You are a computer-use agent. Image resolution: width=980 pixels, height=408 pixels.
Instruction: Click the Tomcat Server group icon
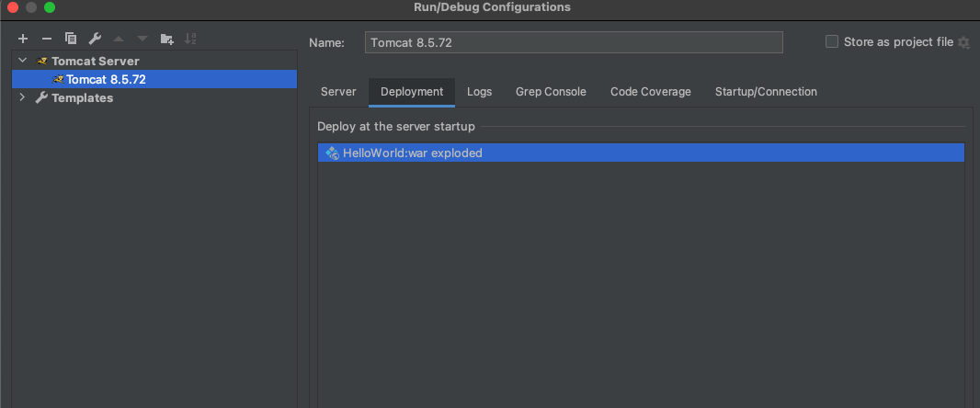pyautogui.click(x=42, y=62)
